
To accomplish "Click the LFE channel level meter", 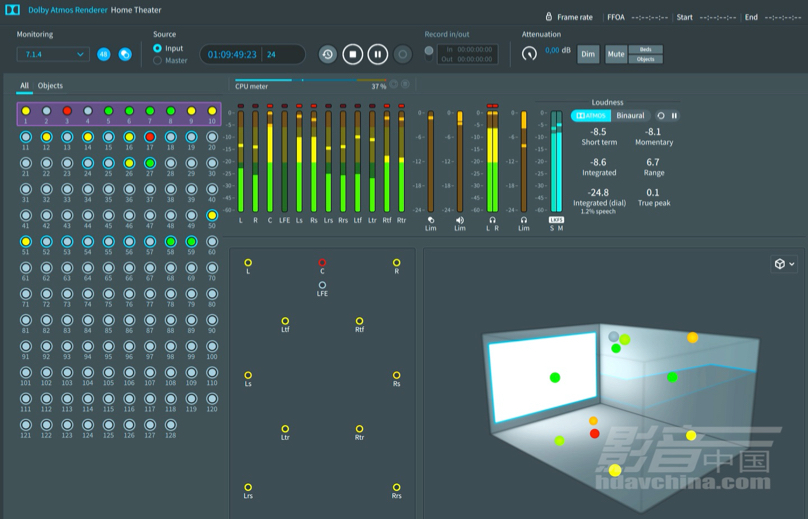I will 284,161.
